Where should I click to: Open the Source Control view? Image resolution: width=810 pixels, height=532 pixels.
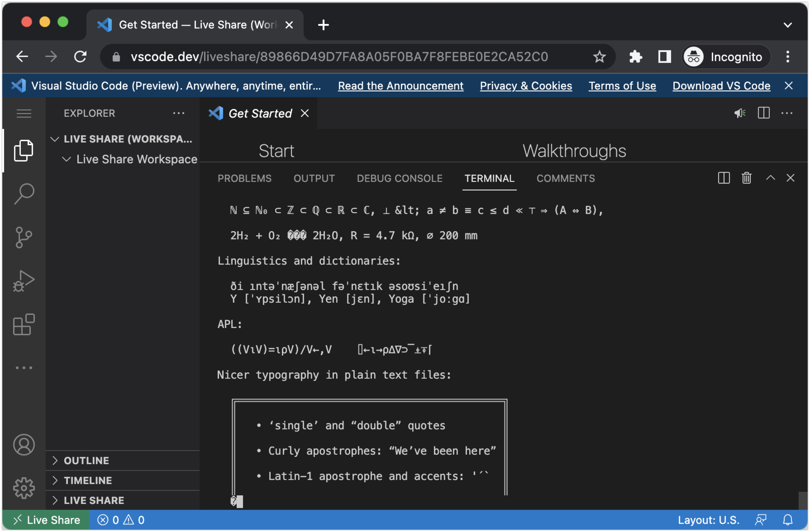pyautogui.click(x=24, y=237)
